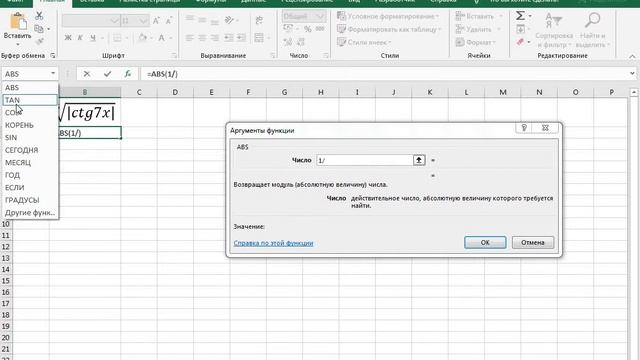Click the Fill down icon in Редактирование
The height and width of the screenshot is (360, 640).
click(x=520, y=29)
